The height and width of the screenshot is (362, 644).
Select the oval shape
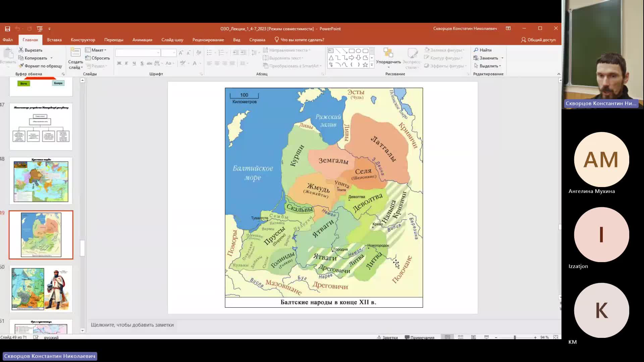(x=359, y=51)
